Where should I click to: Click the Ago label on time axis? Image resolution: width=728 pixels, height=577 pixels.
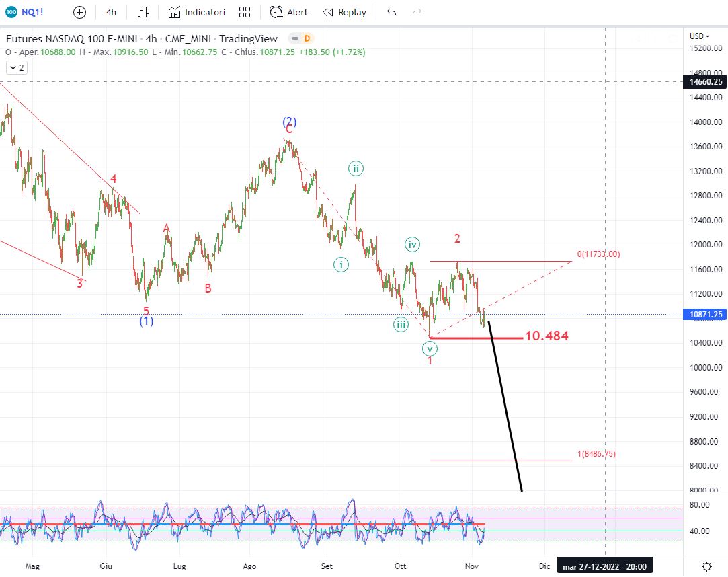tap(249, 566)
